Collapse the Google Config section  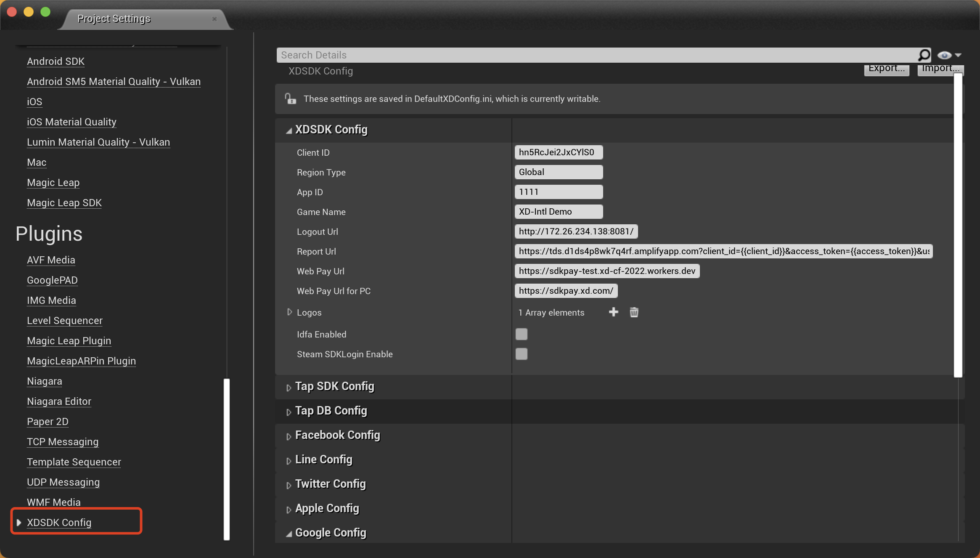point(289,534)
